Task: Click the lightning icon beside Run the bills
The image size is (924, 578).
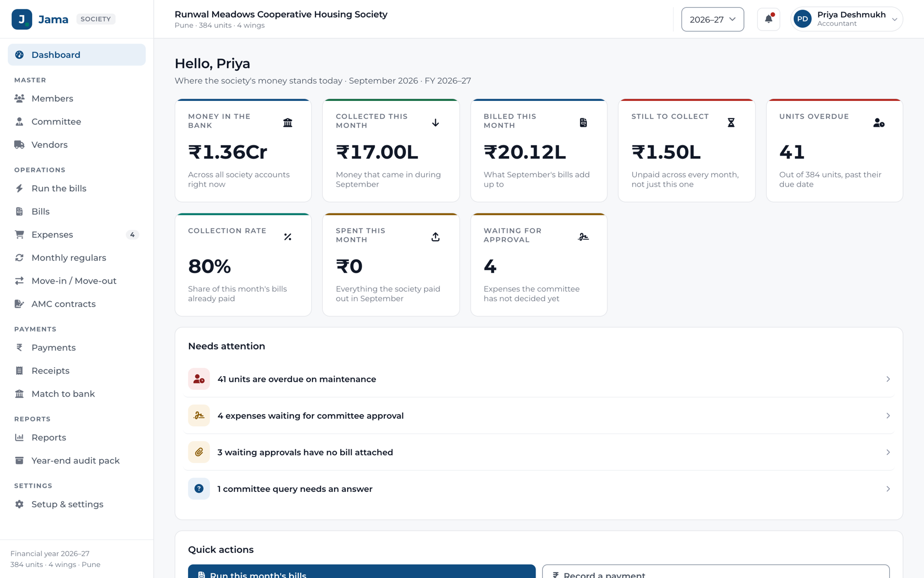Action: [x=19, y=188]
